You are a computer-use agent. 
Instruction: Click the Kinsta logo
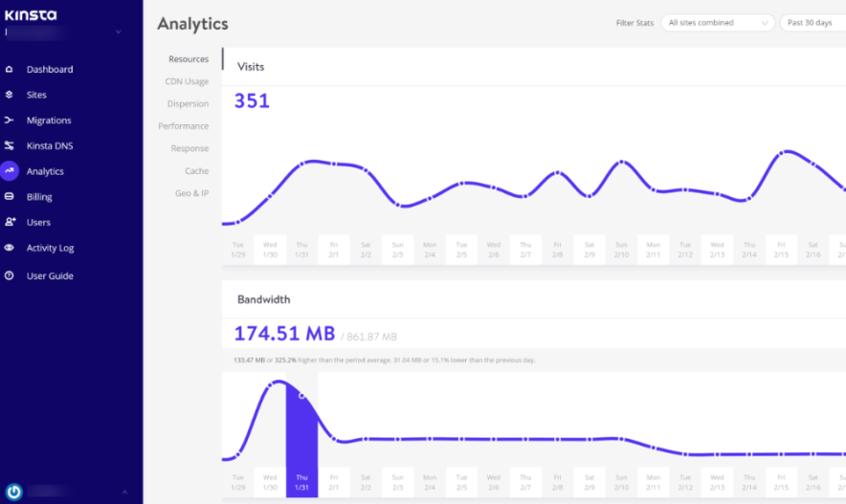(x=31, y=14)
